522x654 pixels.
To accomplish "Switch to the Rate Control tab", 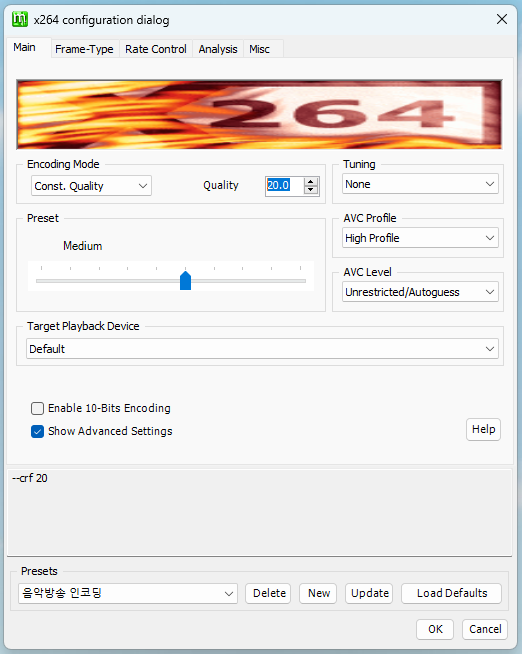I will tap(156, 49).
